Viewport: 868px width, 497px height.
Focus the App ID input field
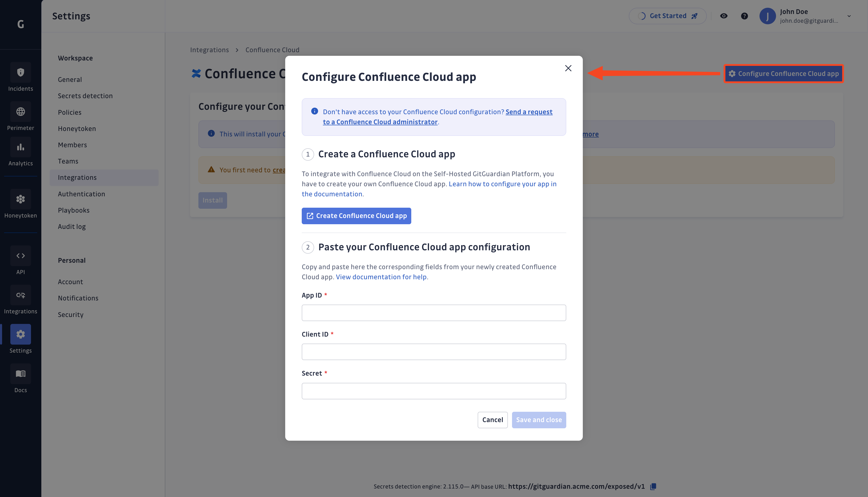click(x=434, y=313)
